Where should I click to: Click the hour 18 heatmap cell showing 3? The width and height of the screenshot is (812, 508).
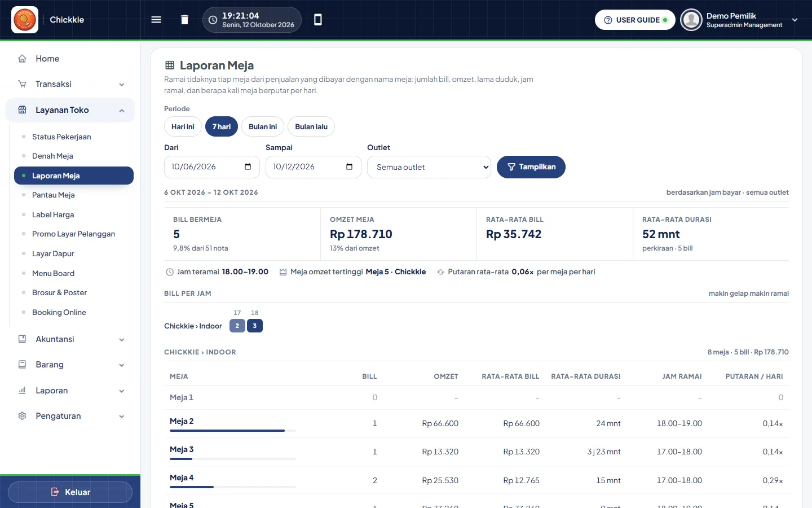(255, 326)
